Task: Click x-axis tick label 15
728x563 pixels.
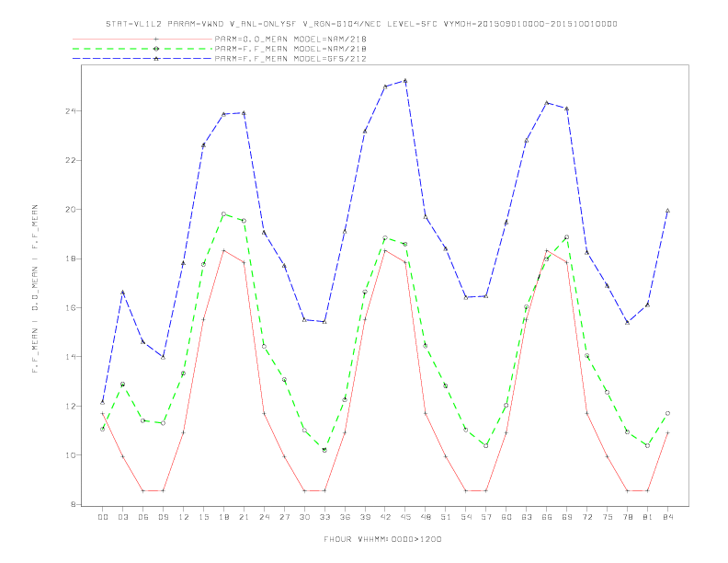Action: tap(203, 517)
